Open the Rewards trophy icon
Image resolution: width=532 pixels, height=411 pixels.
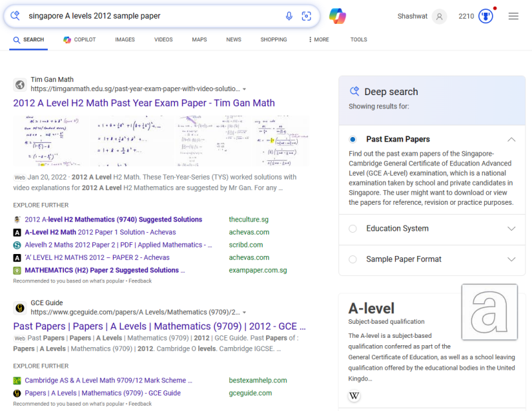coord(486,16)
